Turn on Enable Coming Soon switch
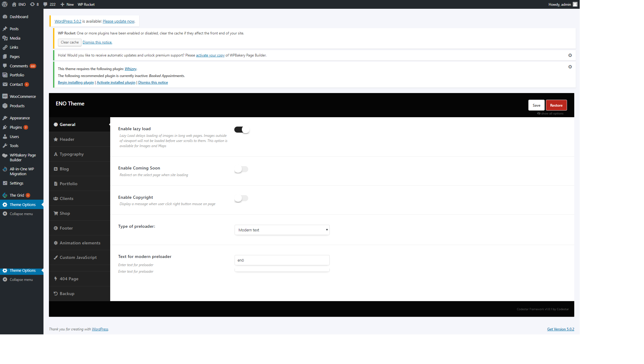Screen dimensions: 644x364 click(x=241, y=169)
